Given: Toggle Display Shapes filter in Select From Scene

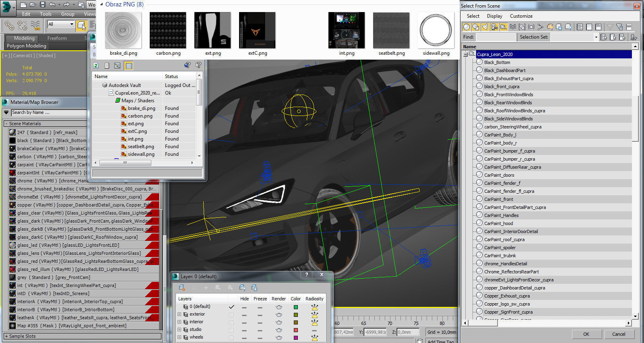Looking at the screenshot, I should pyautogui.click(x=476, y=27).
